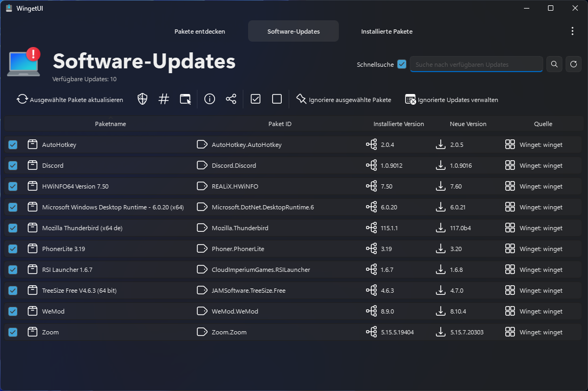The width and height of the screenshot is (588, 391).
Task: Select WeMod.WeMod package ID text
Action: click(235, 311)
